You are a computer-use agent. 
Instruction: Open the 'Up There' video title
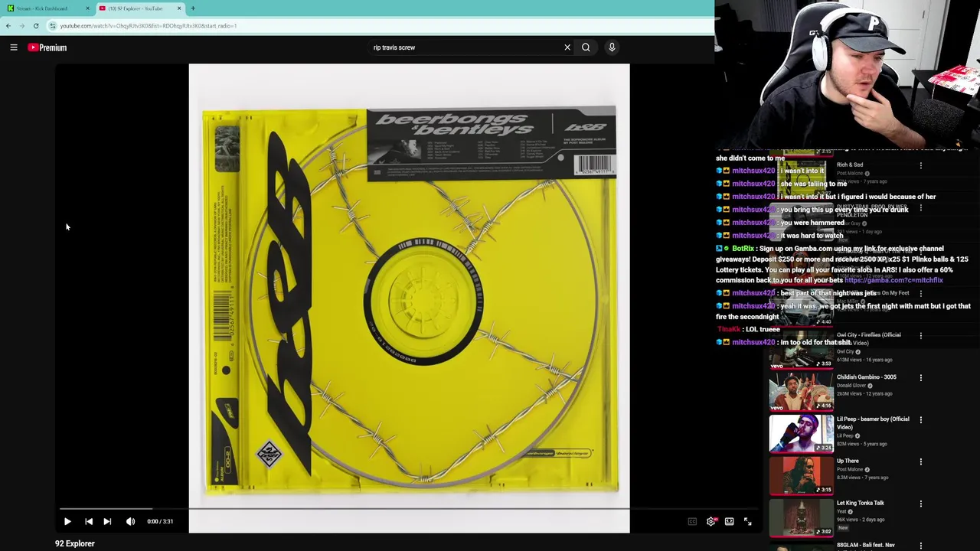[x=848, y=461]
